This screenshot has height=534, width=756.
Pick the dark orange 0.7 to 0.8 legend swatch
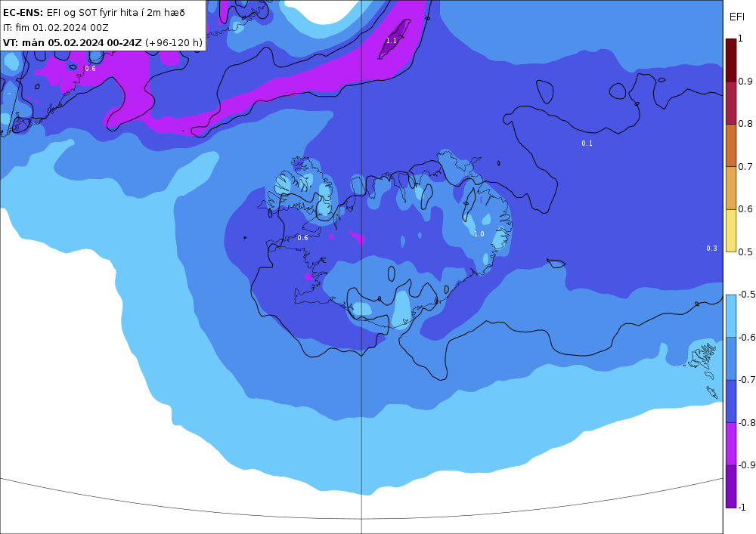pos(731,146)
